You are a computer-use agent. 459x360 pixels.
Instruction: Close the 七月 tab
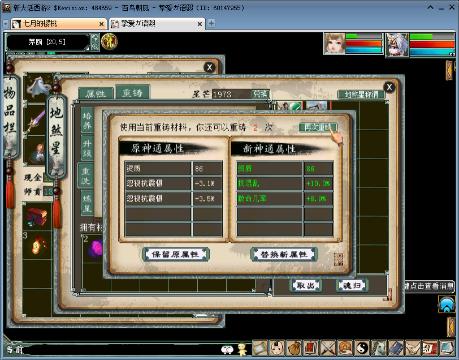[x=101, y=24]
